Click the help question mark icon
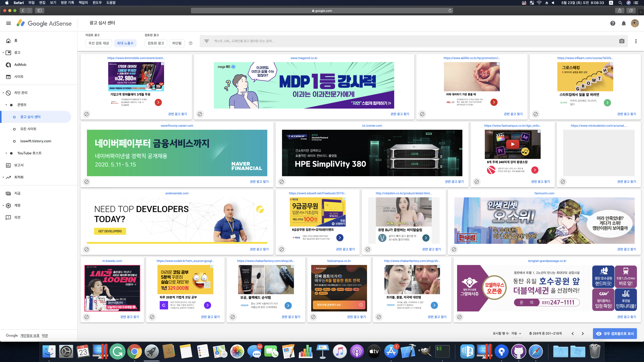The image size is (644, 362). click(613, 23)
